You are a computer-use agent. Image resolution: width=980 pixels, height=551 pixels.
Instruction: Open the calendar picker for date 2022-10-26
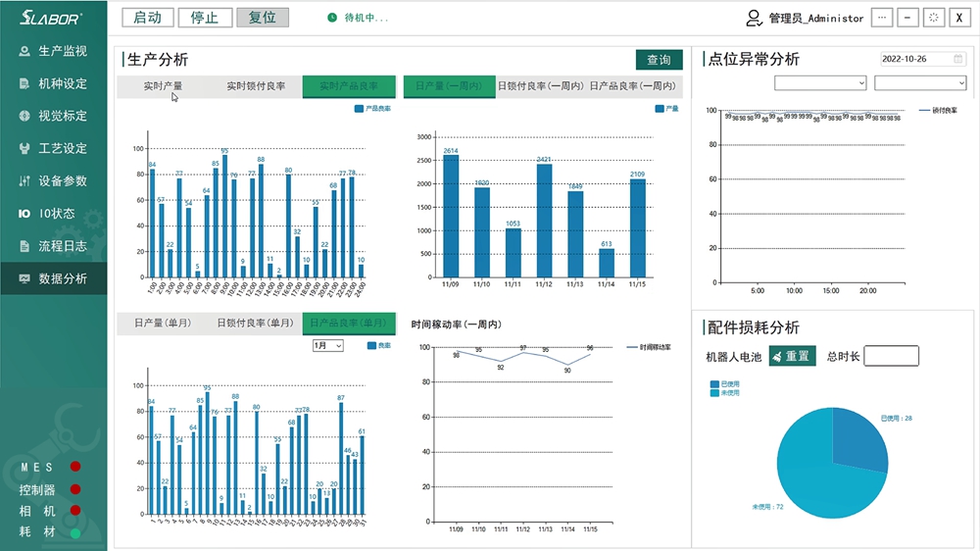pyautogui.click(x=958, y=59)
